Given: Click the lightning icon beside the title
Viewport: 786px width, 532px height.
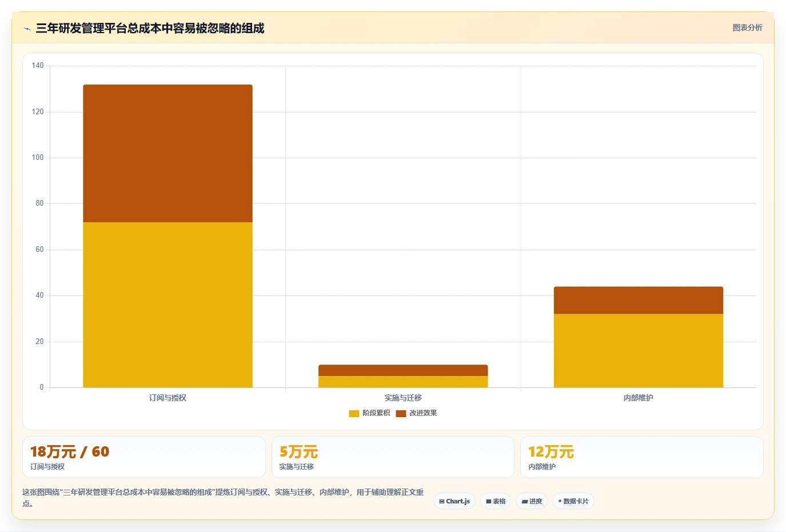Looking at the screenshot, I should click(27, 29).
